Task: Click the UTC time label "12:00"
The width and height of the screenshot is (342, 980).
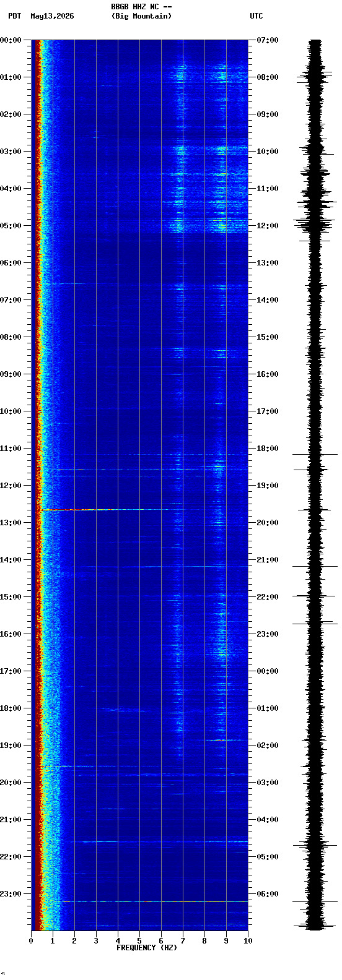Action: point(268,226)
